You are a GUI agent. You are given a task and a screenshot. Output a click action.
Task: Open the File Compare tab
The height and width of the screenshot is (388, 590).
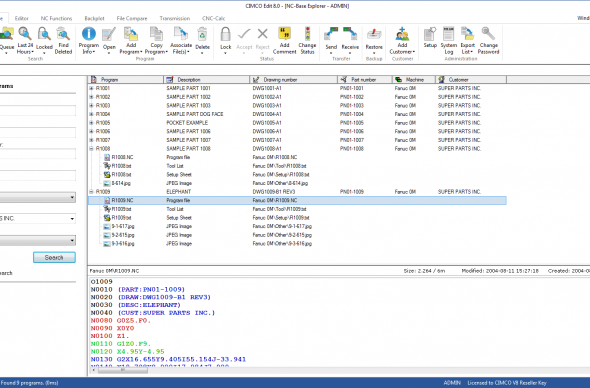pyautogui.click(x=132, y=18)
